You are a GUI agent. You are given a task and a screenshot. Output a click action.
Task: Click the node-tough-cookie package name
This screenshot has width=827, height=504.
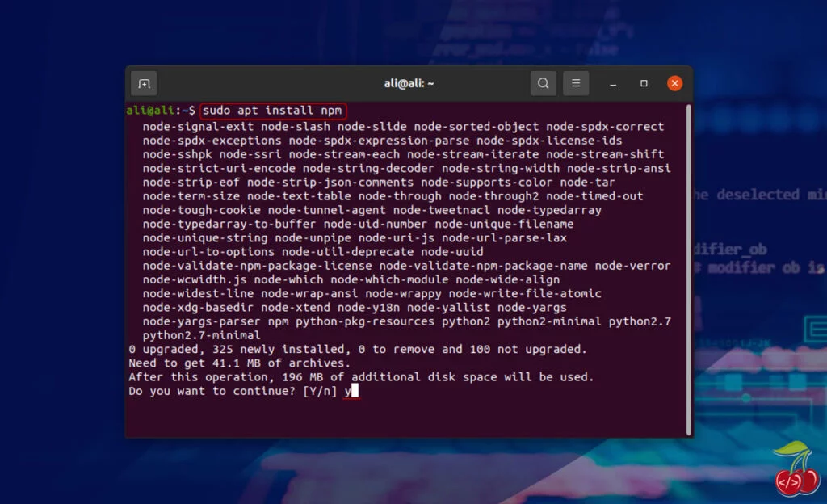coord(201,210)
